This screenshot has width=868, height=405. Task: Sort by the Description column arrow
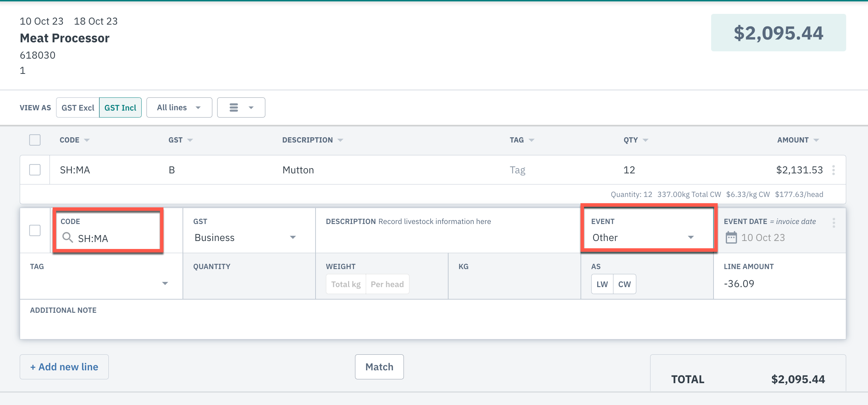pyautogui.click(x=340, y=140)
